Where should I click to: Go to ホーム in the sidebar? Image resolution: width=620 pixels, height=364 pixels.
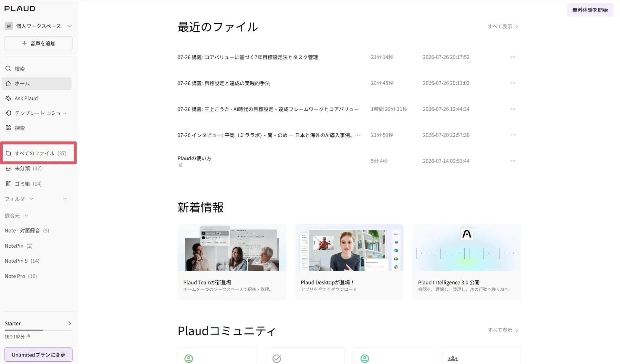click(x=36, y=83)
